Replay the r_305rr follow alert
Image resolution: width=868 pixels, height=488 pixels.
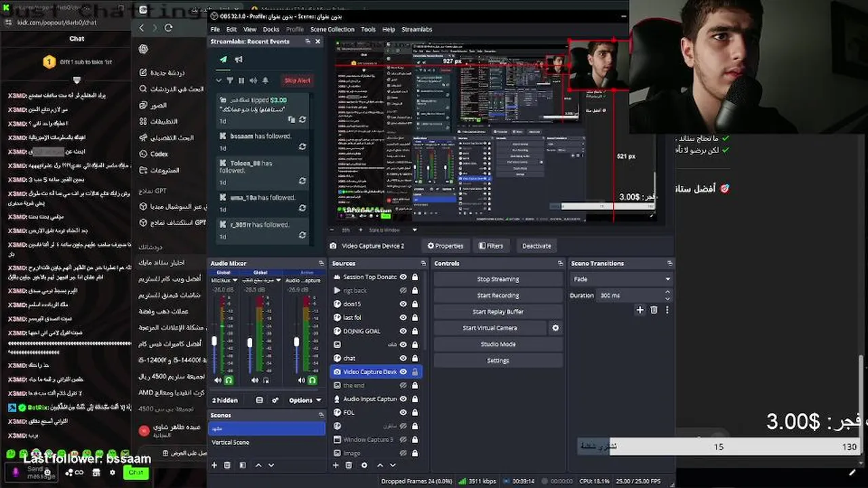click(x=302, y=235)
